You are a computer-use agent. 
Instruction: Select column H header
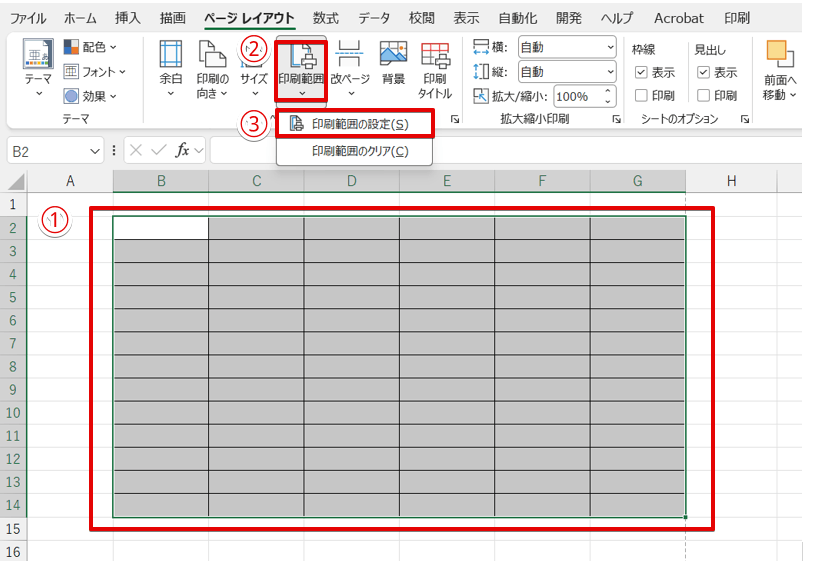pos(731,181)
